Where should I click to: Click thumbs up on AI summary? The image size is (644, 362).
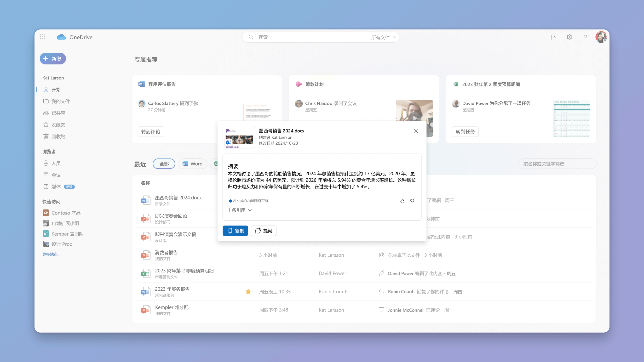pos(402,201)
